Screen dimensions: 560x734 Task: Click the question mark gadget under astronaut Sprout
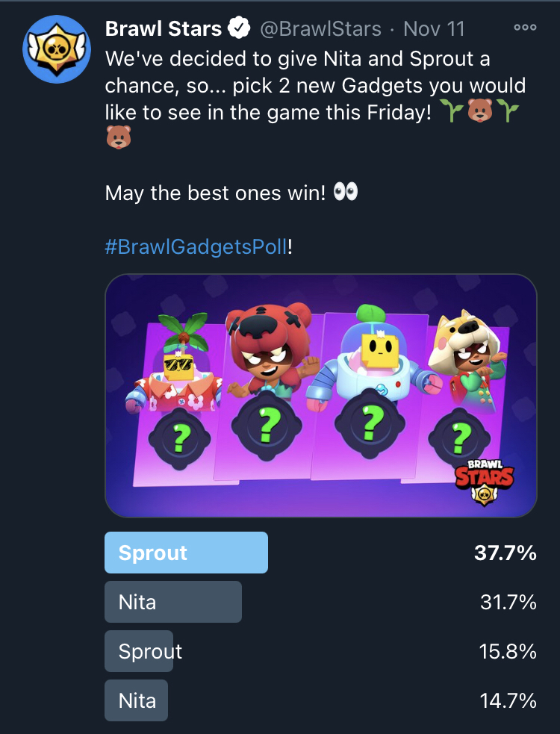[x=369, y=423]
